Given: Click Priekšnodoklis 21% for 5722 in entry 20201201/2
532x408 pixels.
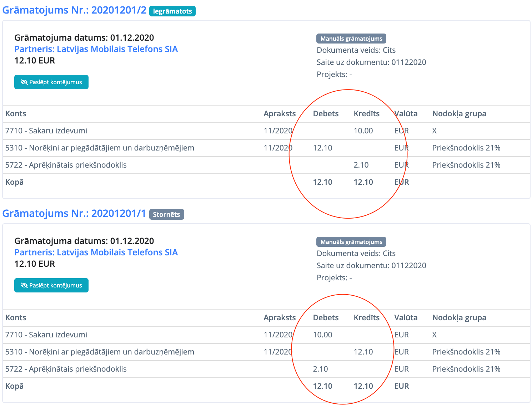Looking at the screenshot, I should click(x=466, y=165).
